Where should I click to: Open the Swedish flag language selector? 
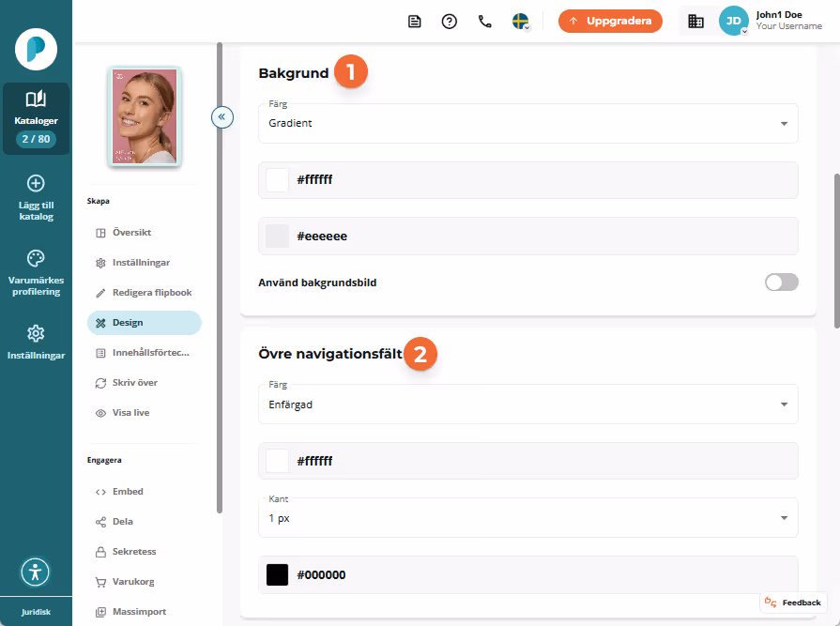click(x=521, y=22)
